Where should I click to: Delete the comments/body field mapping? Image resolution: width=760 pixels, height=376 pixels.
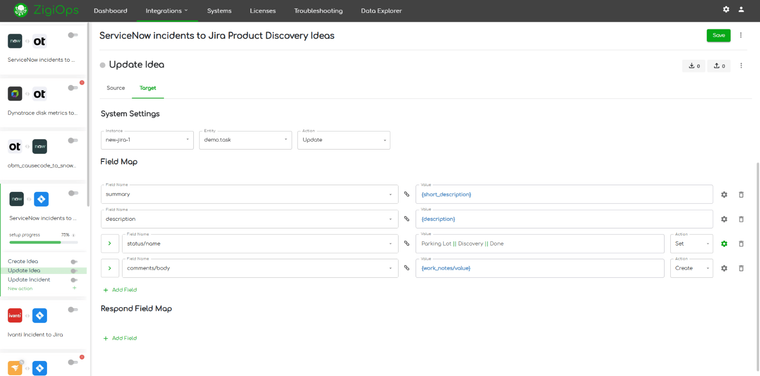(x=741, y=268)
